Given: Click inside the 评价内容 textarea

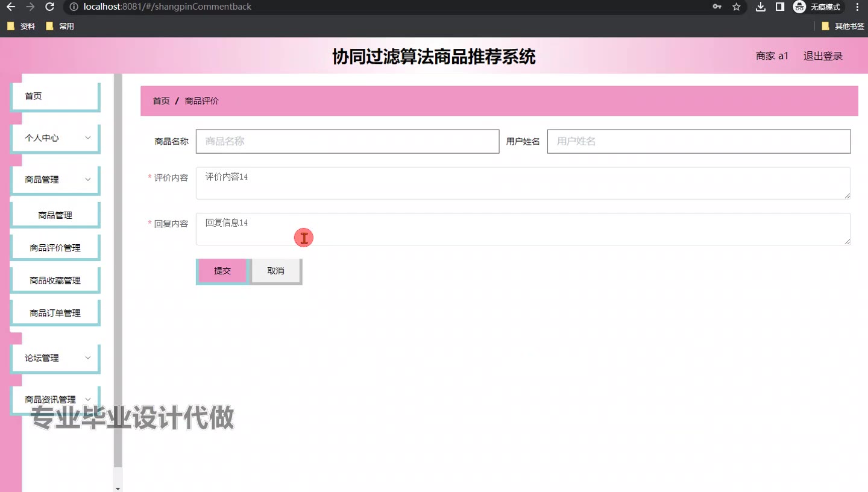Looking at the screenshot, I should click(x=523, y=183).
